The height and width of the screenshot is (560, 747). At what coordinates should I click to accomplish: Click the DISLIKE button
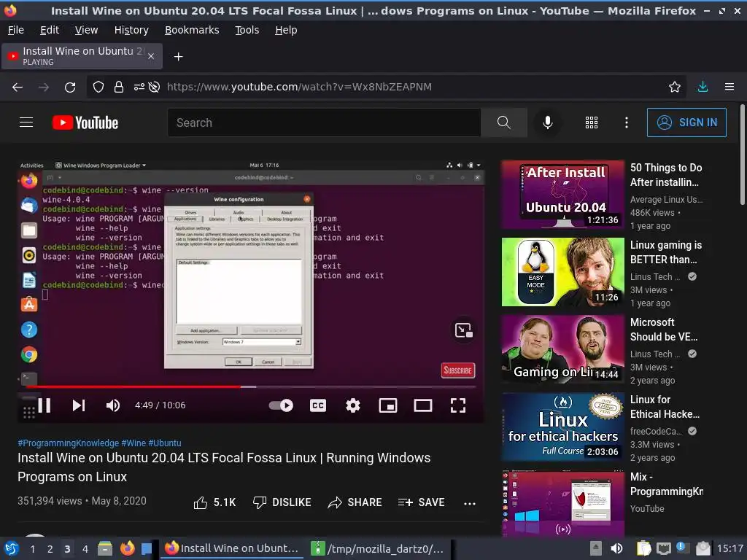282,502
